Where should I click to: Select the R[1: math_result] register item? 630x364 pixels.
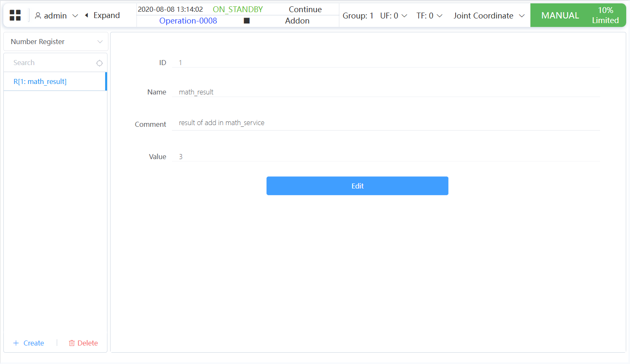(x=40, y=81)
